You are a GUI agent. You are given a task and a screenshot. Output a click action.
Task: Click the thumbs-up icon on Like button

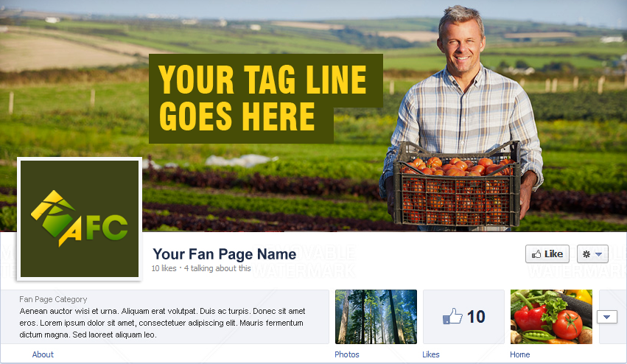pos(536,254)
